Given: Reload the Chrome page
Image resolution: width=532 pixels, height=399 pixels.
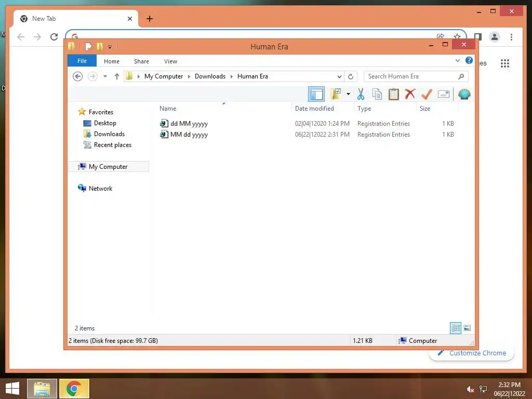Looking at the screenshot, I should tap(54, 37).
